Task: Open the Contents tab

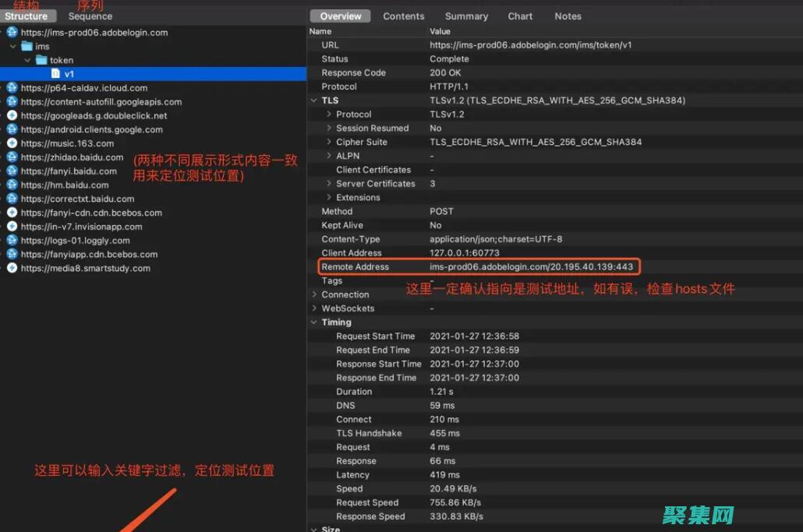Action: coord(403,16)
